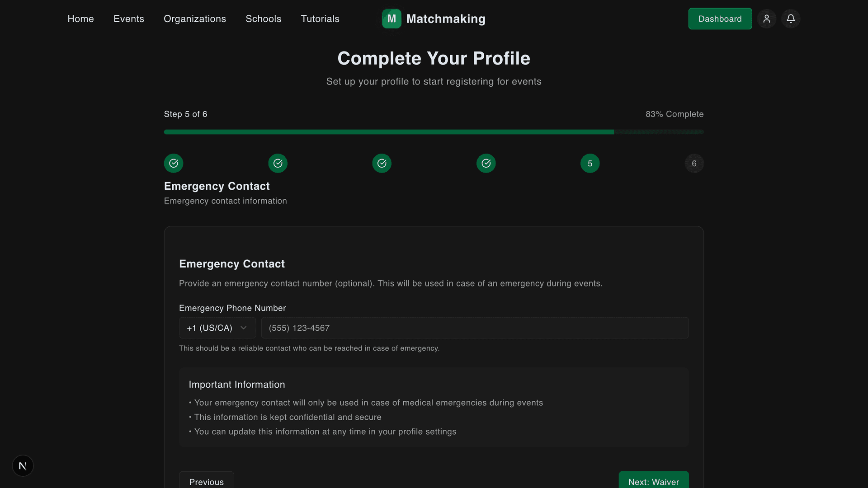Image resolution: width=868 pixels, height=488 pixels.
Task: Click the "Step 5 of 6" label
Action: [x=186, y=114]
